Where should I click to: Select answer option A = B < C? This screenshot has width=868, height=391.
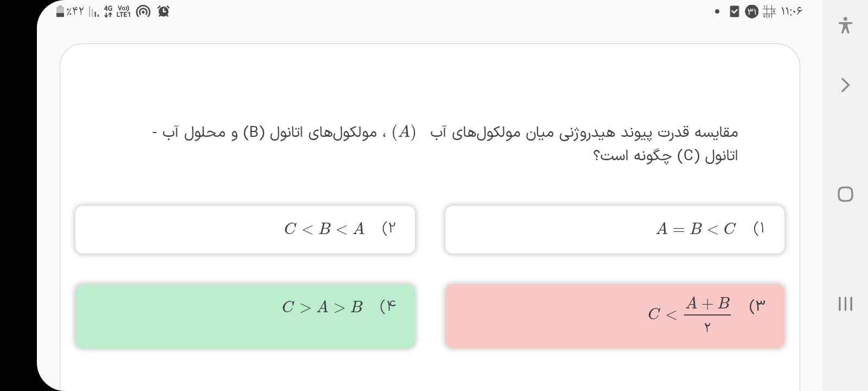pos(615,229)
